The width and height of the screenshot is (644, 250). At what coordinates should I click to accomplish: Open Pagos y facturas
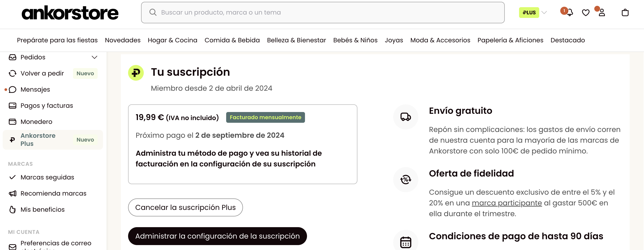(47, 106)
